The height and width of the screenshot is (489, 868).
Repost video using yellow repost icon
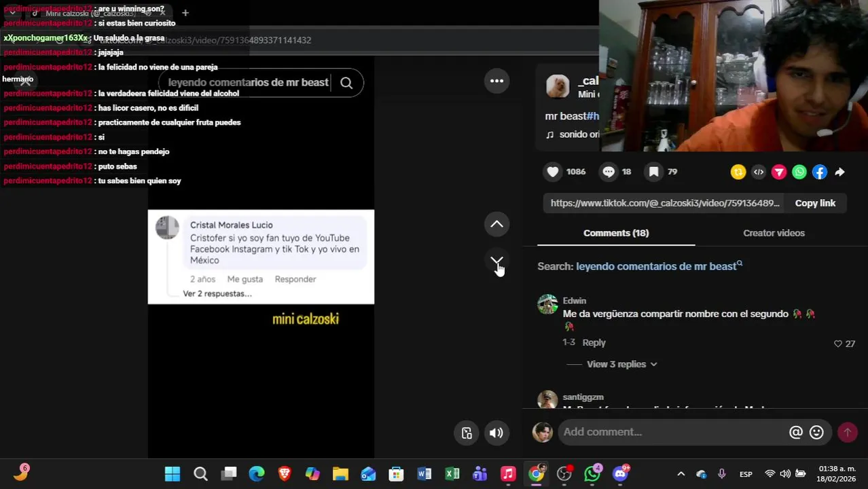click(x=738, y=173)
